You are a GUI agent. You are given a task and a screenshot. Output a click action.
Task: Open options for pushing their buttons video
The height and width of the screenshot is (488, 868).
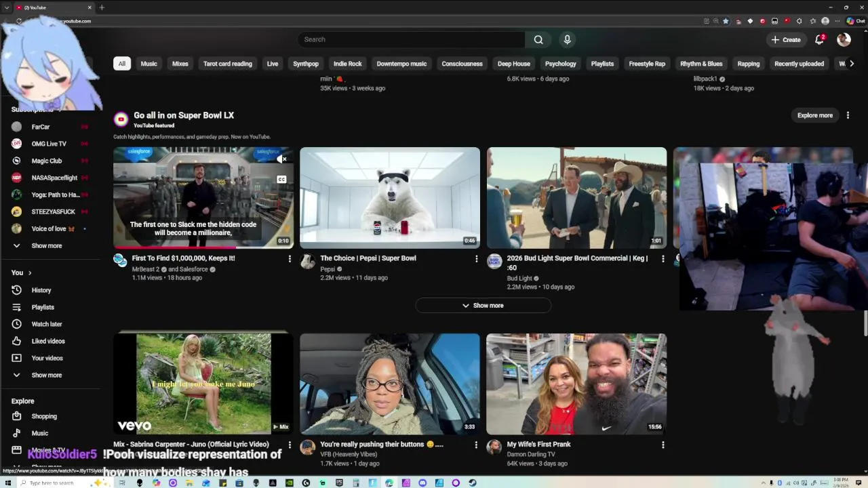click(476, 445)
